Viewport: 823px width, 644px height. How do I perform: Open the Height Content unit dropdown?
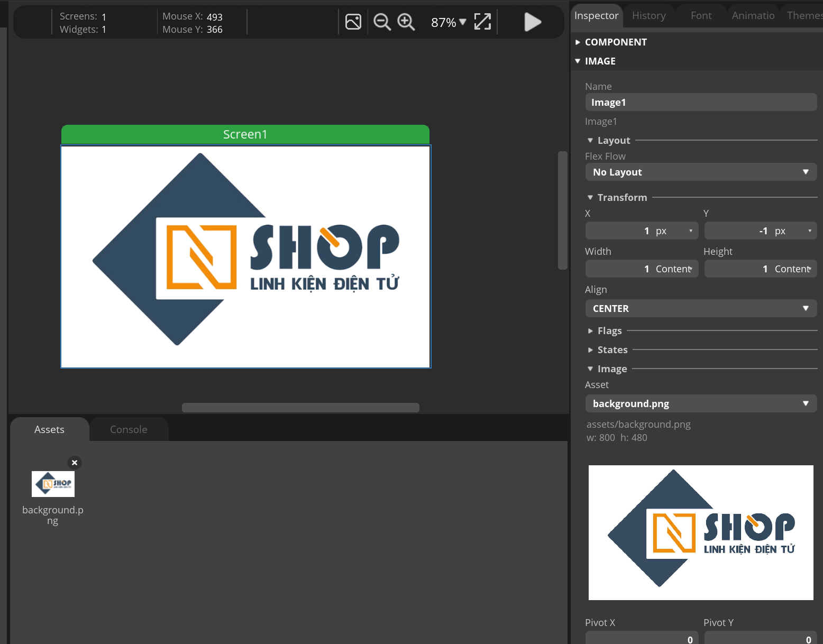tap(794, 269)
